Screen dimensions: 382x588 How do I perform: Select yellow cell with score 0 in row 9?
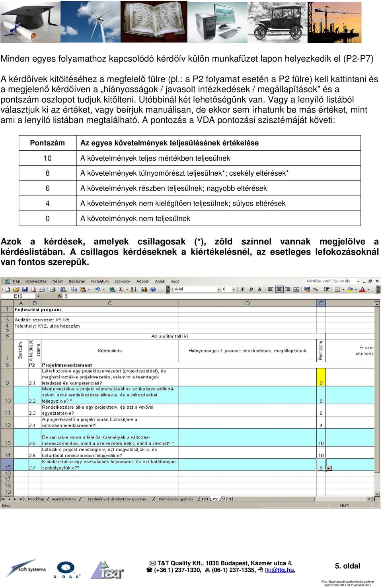tap(321, 377)
